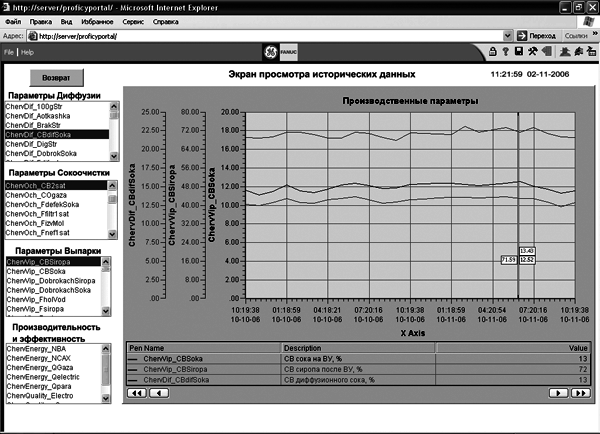Step chart back with single left arrow
The width and height of the screenshot is (600, 434).
click(159, 393)
